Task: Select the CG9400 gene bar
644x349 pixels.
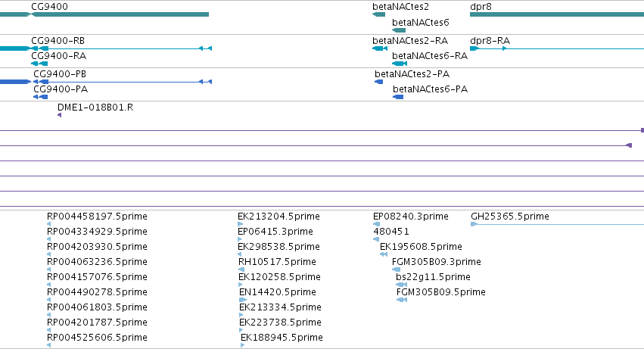Action: tap(104, 14)
